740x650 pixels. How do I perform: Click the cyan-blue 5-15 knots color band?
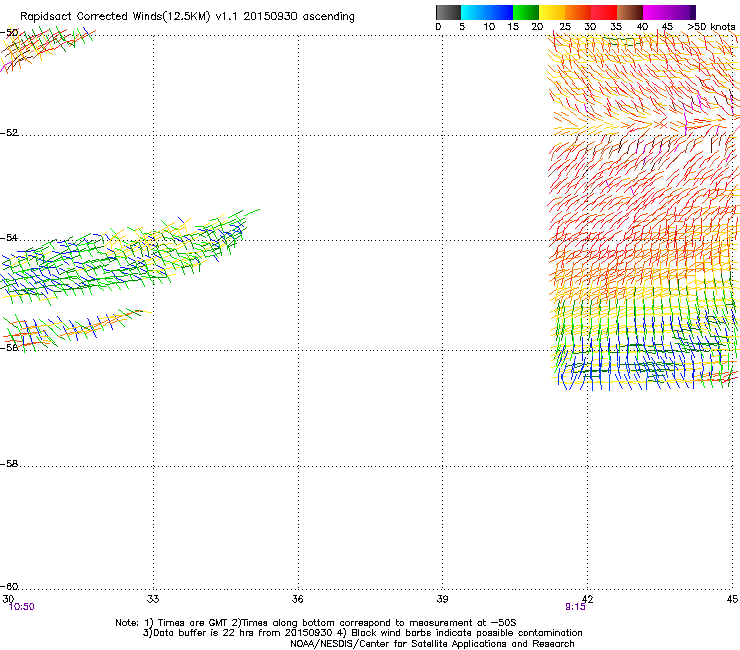coord(487,12)
